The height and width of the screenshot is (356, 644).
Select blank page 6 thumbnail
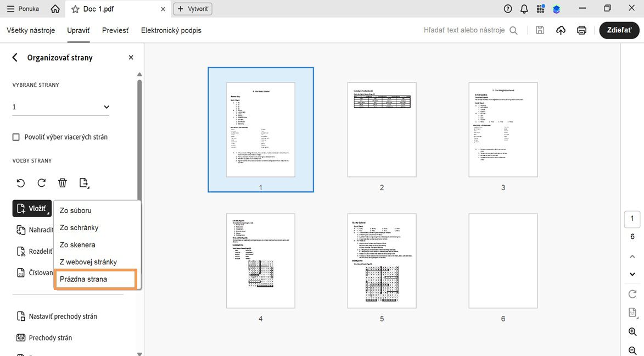(503, 260)
